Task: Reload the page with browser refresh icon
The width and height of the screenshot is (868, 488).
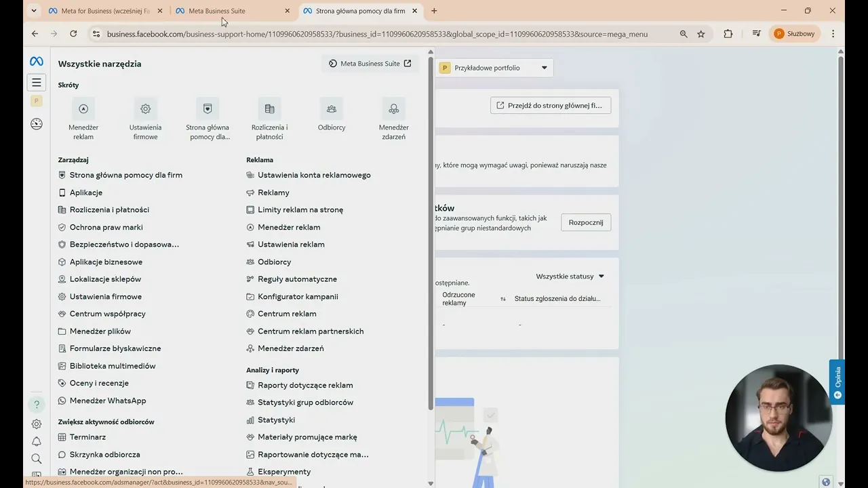Action: point(73,34)
